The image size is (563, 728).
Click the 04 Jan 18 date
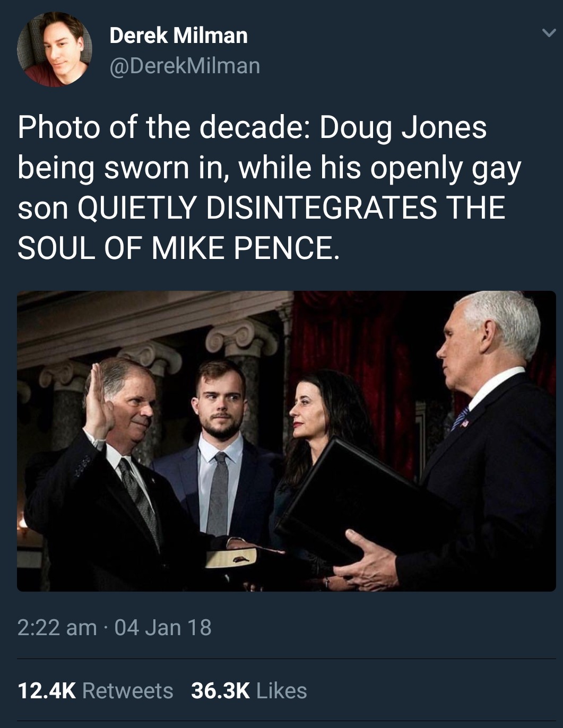pos(163,627)
